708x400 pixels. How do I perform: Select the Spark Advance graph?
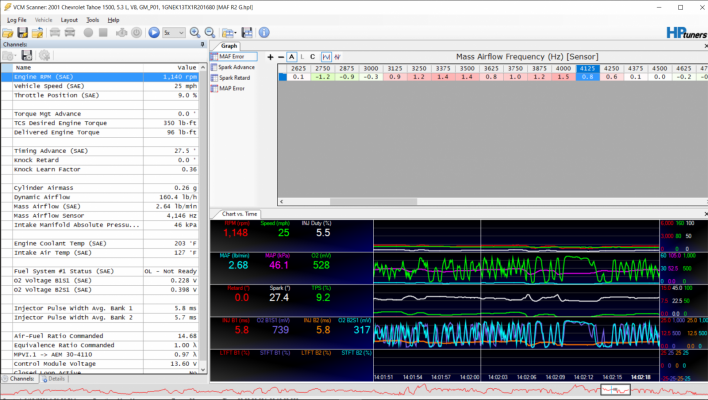pos(233,67)
